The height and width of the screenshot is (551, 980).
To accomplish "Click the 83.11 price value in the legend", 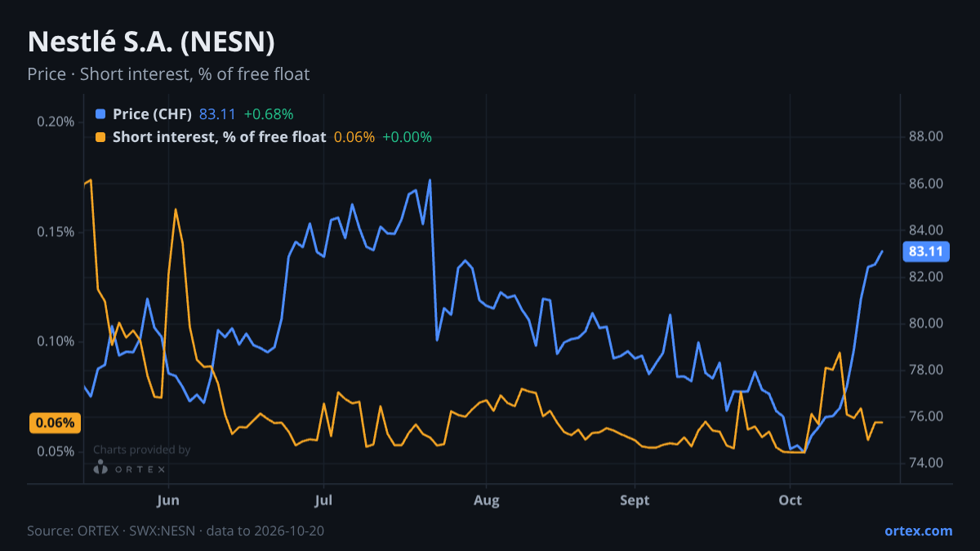I will [x=217, y=113].
